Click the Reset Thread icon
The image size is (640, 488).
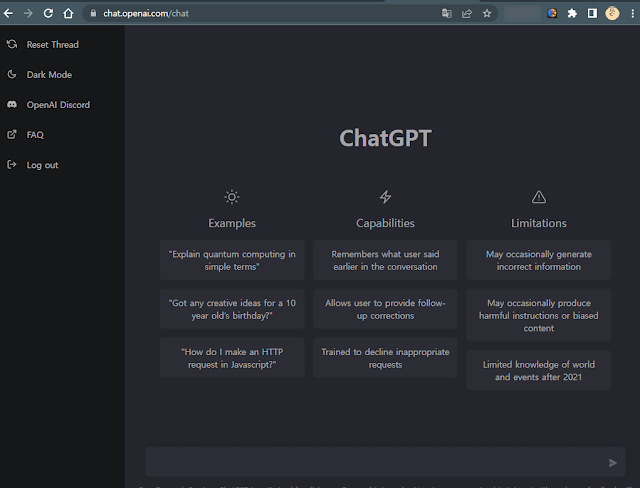(12, 44)
